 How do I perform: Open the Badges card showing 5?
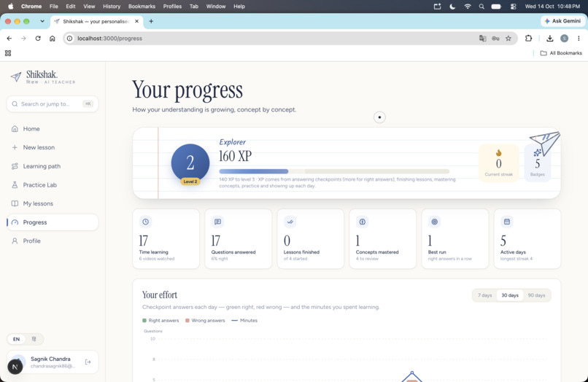tap(538, 163)
